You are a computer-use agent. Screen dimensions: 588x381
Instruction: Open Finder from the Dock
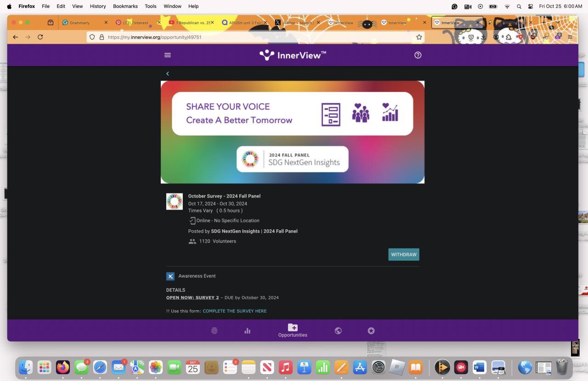[x=26, y=367]
